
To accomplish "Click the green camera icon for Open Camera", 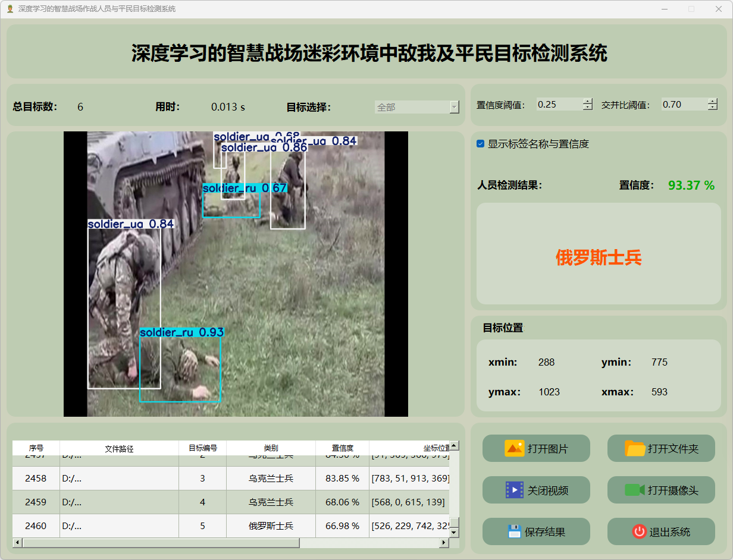I will (634, 490).
